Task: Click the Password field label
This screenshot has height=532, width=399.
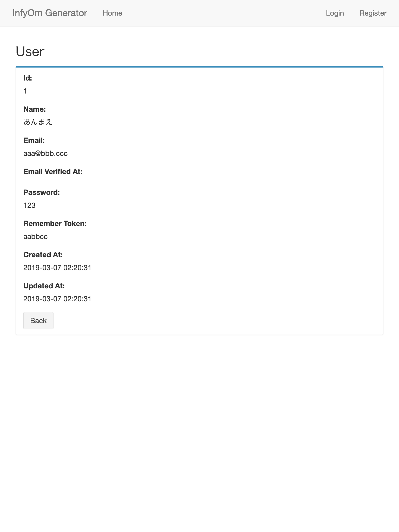Action: (42, 192)
